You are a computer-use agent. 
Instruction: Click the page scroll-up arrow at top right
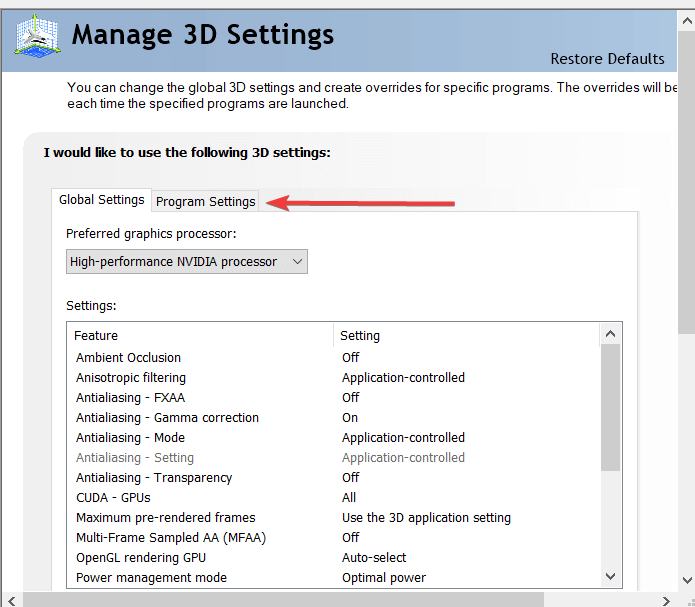(x=687, y=21)
